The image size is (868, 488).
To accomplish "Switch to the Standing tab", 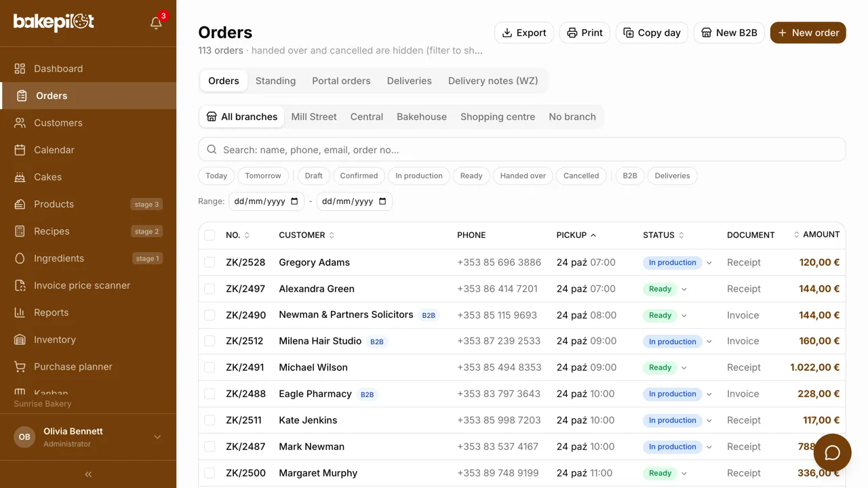I will click(x=275, y=81).
